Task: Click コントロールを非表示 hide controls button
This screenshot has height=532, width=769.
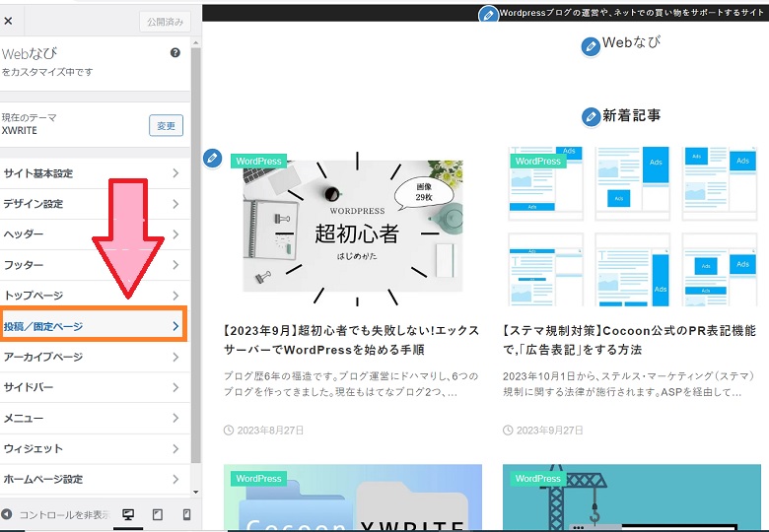Action: point(55,514)
